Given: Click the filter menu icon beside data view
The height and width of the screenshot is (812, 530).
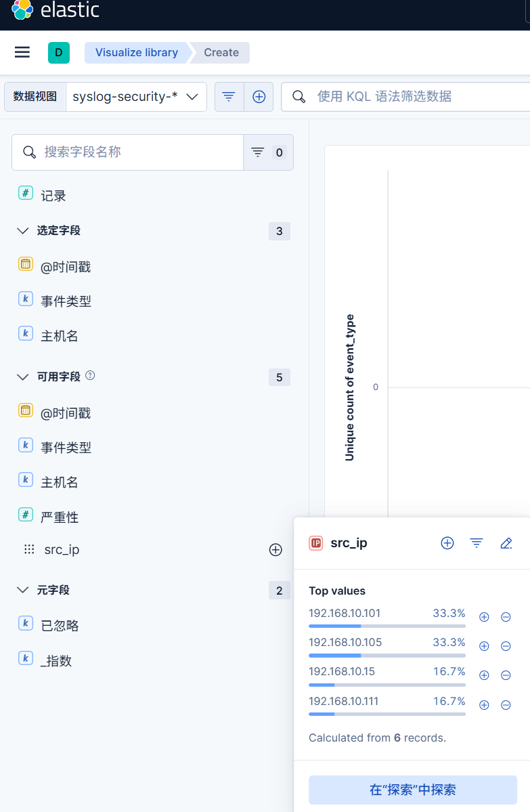Looking at the screenshot, I should click(229, 97).
